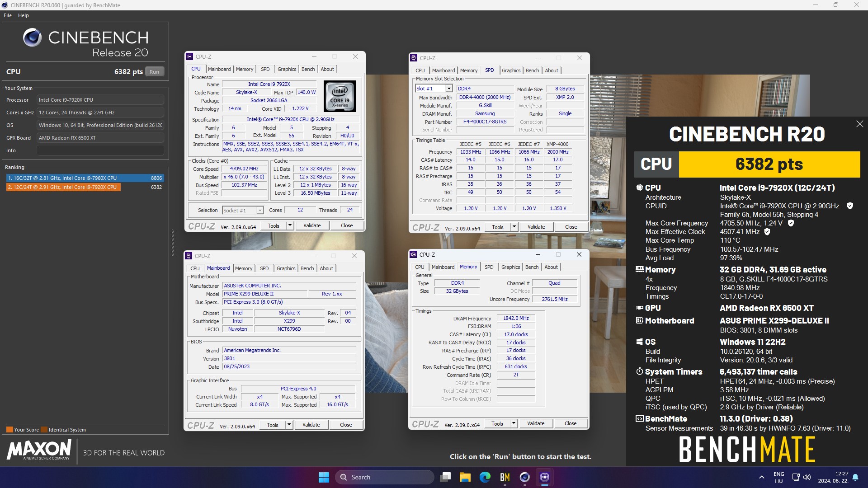Expand Tools arrow in CPU-Z Memory window
The image size is (868, 488).
[x=514, y=423]
